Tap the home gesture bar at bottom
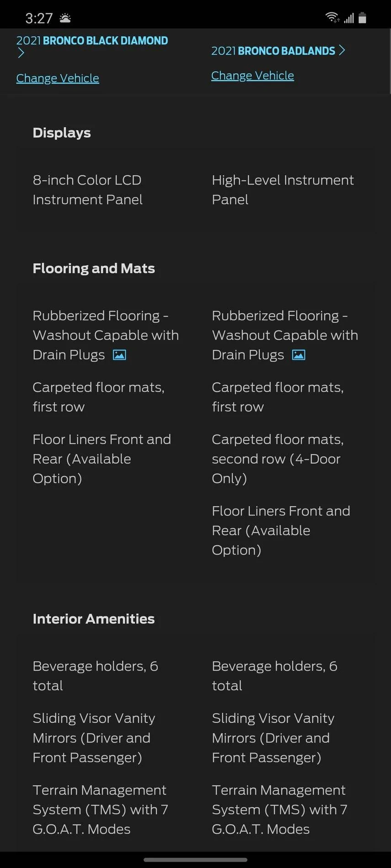 point(195,860)
